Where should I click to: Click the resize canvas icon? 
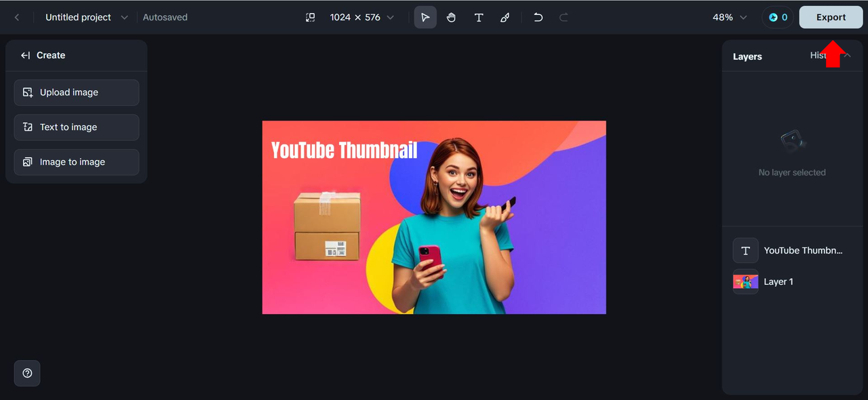click(x=310, y=18)
